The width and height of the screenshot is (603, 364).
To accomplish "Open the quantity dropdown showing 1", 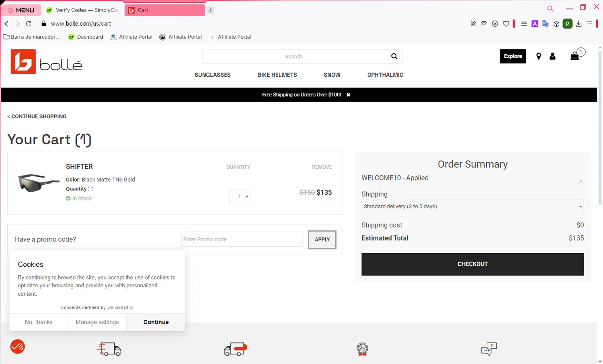I will pyautogui.click(x=240, y=196).
